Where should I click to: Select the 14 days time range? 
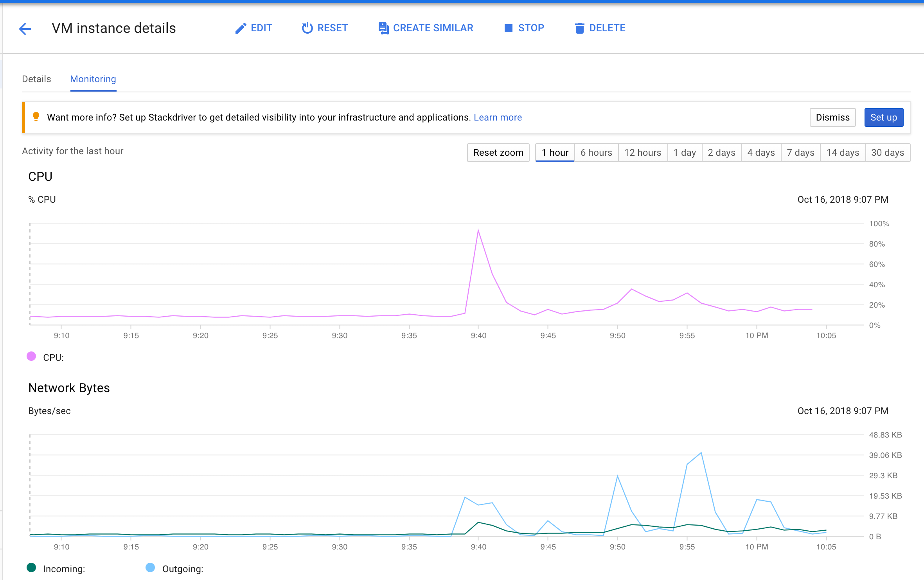[843, 153]
